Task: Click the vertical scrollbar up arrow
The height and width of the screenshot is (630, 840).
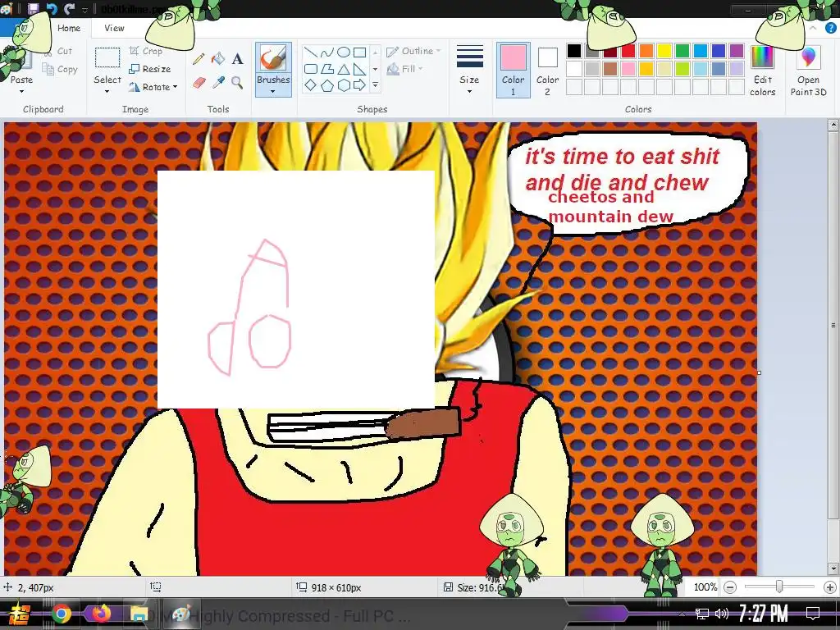Action: tap(833, 126)
